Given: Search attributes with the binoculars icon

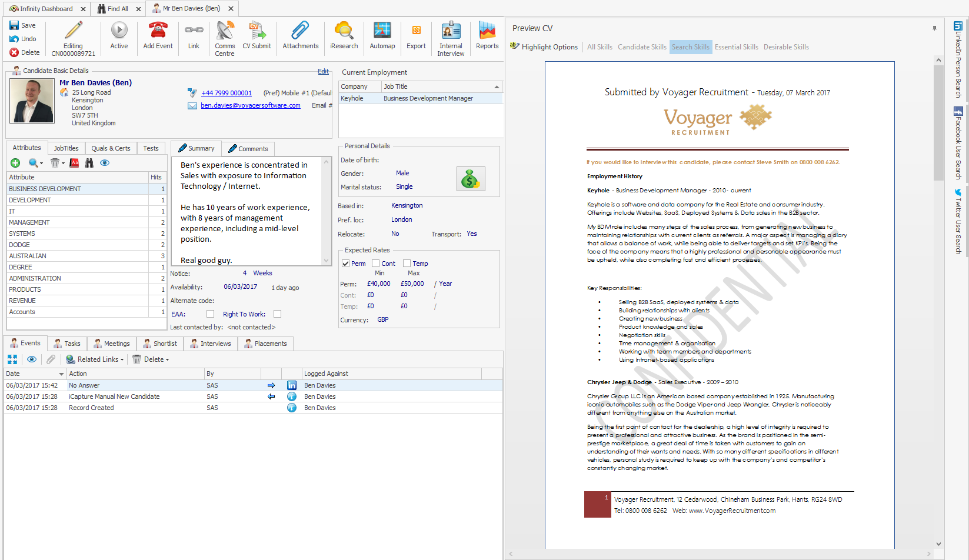Looking at the screenshot, I should click(x=89, y=163).
